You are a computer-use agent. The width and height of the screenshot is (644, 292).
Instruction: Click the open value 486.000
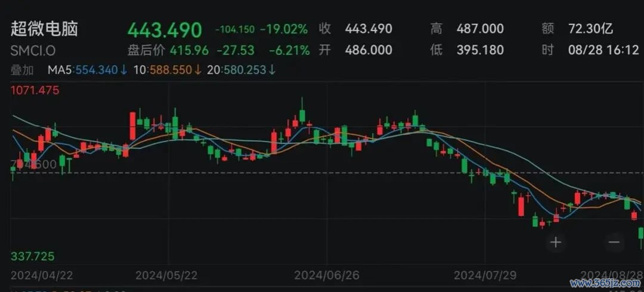[369, 50]
